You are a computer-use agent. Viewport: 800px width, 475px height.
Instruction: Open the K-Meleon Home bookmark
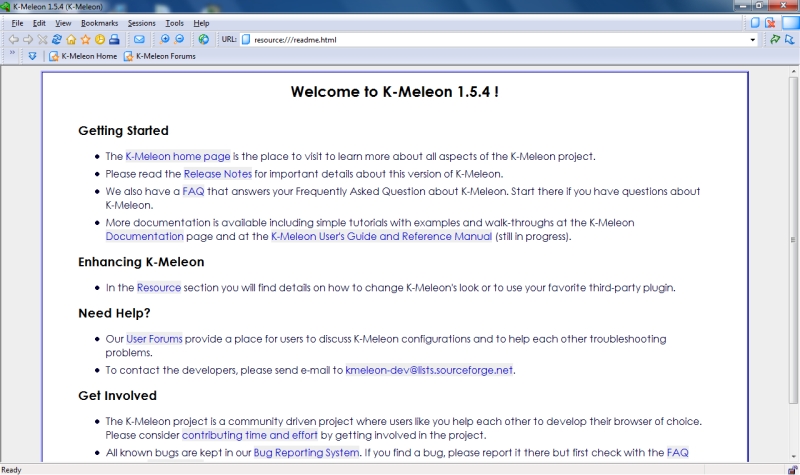tap(83, 56)
